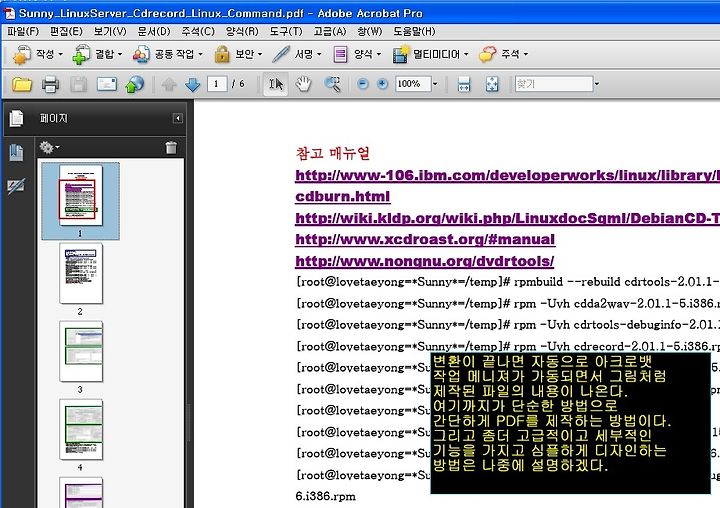
Task: Open the File (파일) menu
Action: (23, 31)
